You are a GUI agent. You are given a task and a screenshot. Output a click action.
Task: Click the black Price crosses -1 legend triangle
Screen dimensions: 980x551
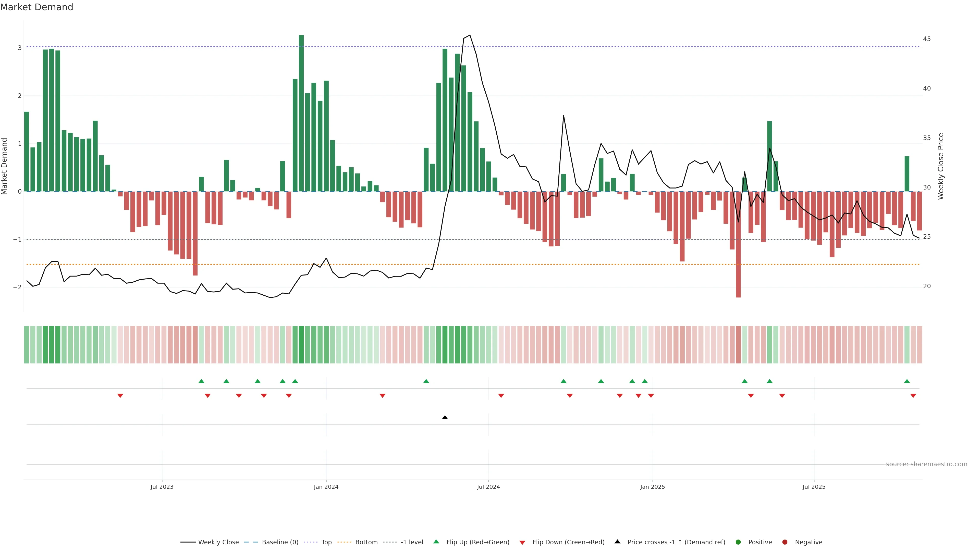pyautogui.click(x=617, y=542)
